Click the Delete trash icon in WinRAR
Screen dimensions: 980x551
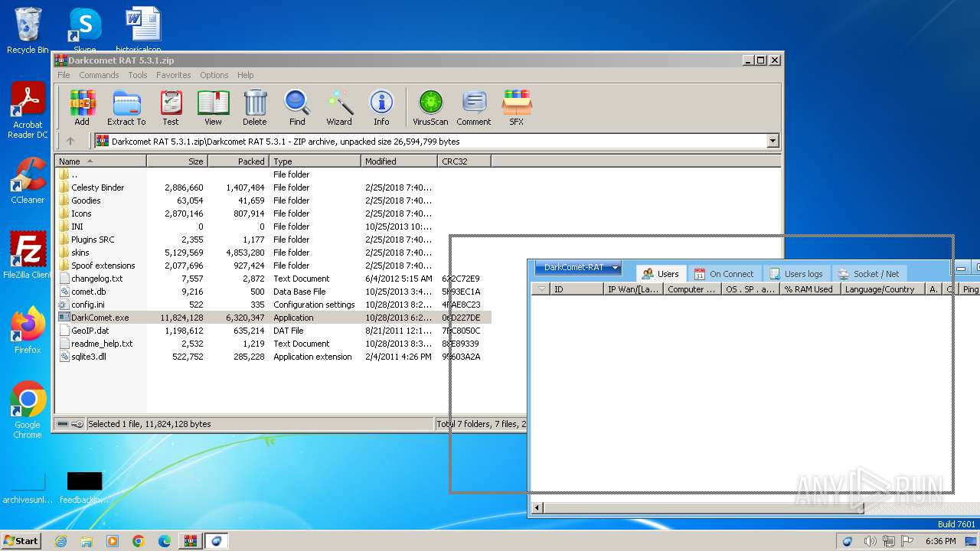(x=255, y=108)
